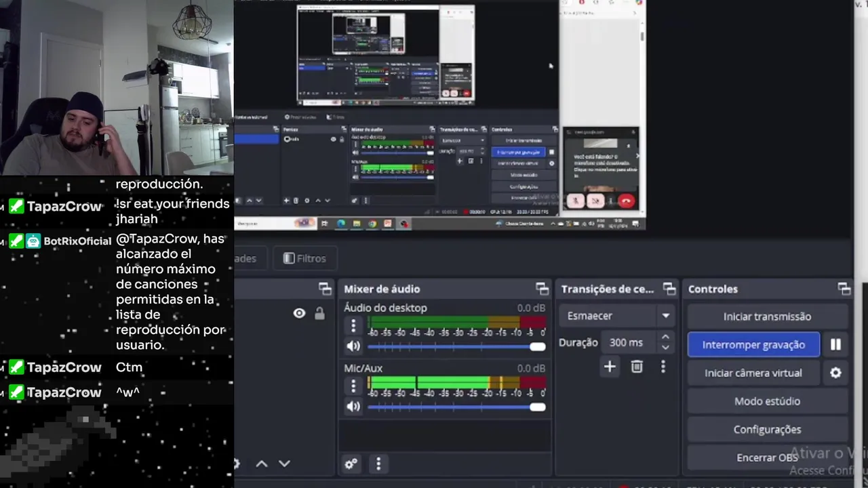Move selected source up with arrow
The height and width of the screenshot is (488, 868).
[x=262, y=464]
